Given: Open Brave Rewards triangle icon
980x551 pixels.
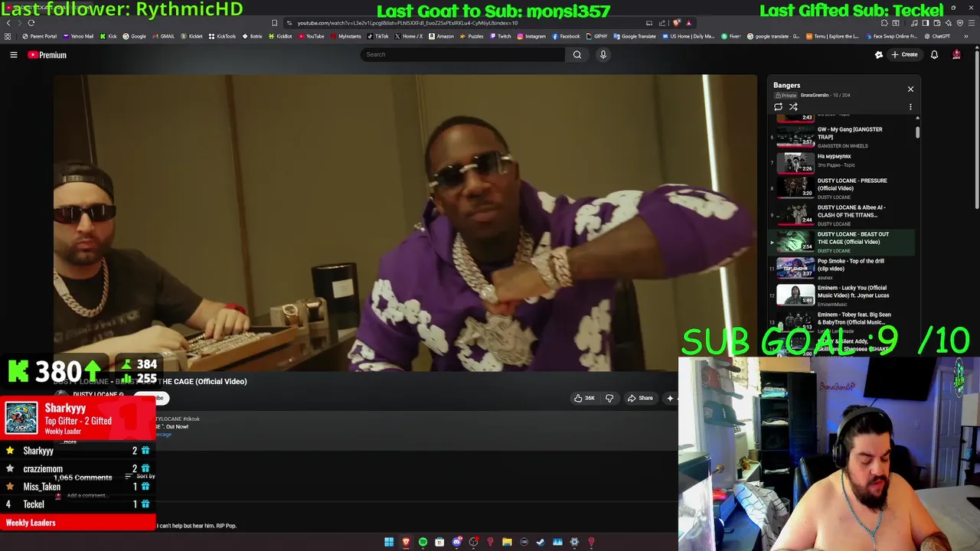Looking at the screenshot, I should [688, 23].
